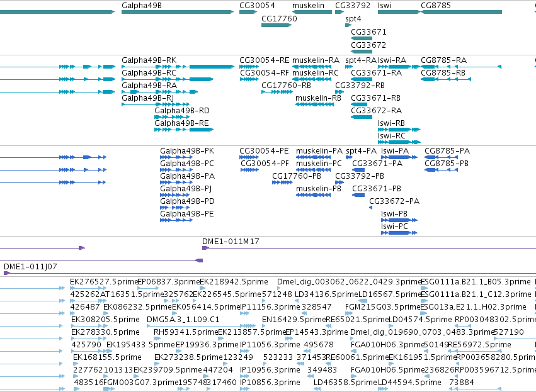Select the spt4 gene label
The height and width of the screenshot is (392, 536).
tap(353, 18)
